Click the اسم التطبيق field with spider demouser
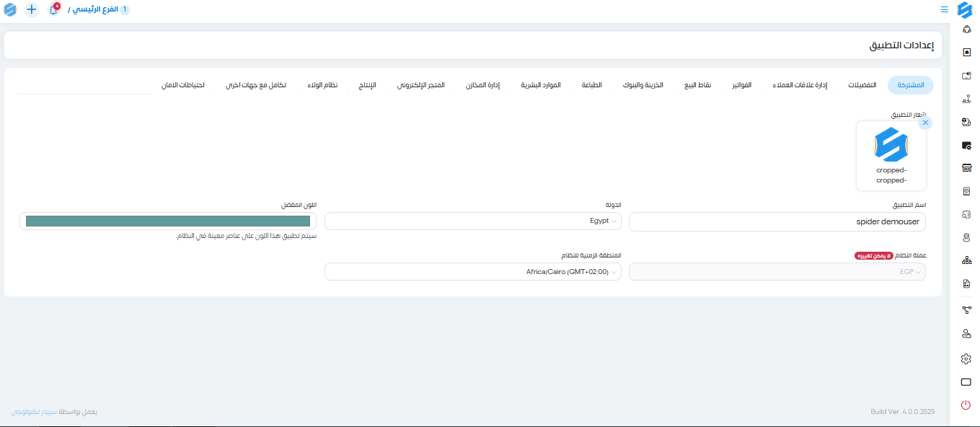Viewport: 980px width, 427px height. coord(777,221)
